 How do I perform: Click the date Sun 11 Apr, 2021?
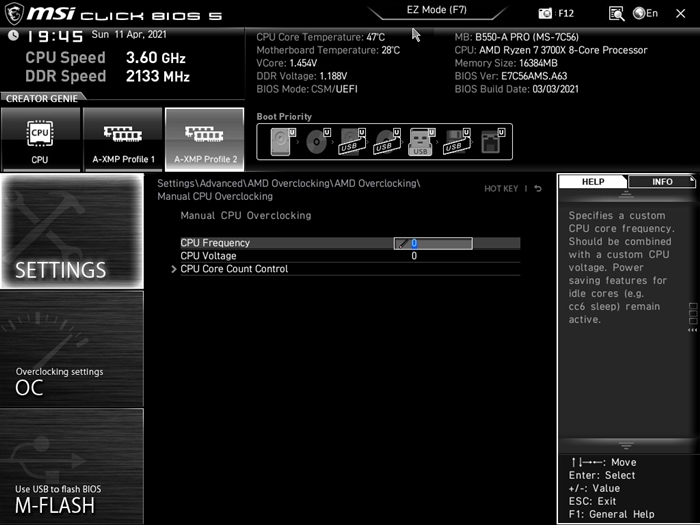point(129,34)
